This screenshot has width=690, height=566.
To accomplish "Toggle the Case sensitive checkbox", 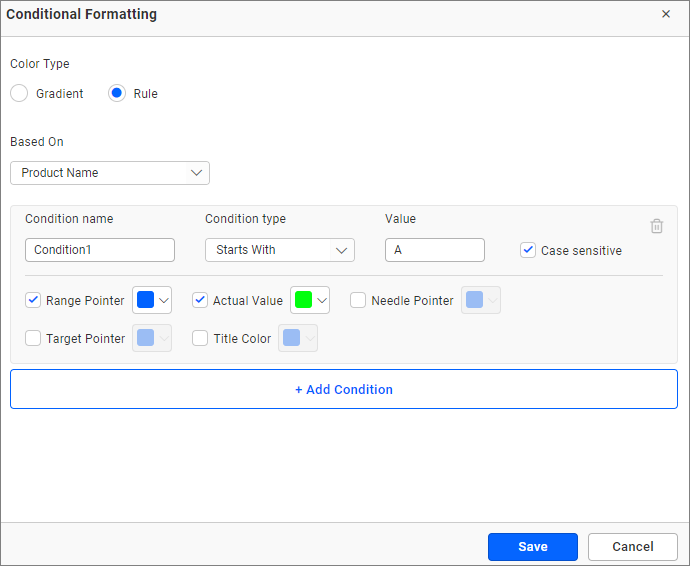I will [x=528, y=250].
